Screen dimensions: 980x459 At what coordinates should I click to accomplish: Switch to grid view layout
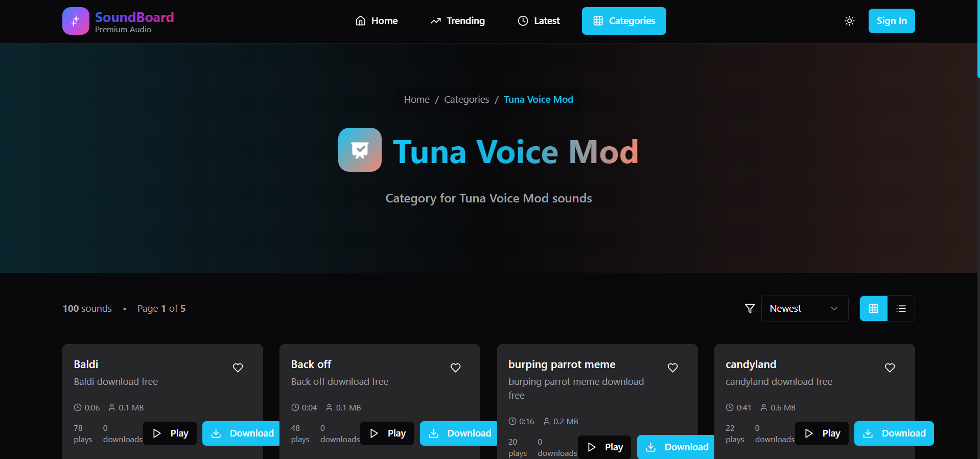coord(874,309)
